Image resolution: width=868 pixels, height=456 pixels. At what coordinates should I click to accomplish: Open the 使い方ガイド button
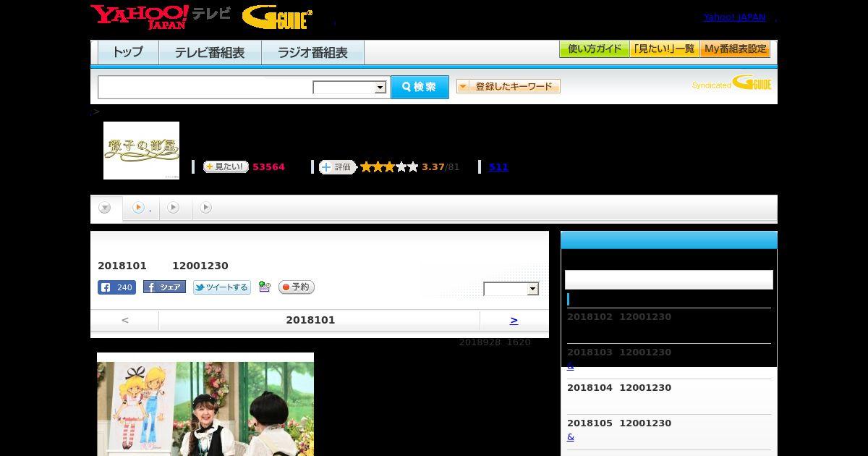(x=595, y=49)
